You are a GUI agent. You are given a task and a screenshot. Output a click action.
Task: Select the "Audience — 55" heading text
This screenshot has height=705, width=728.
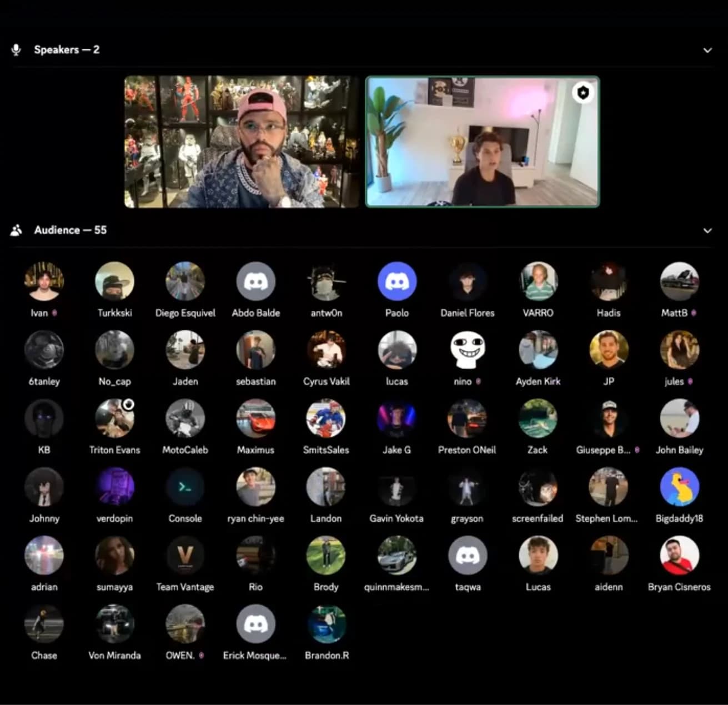pos(71,230)
